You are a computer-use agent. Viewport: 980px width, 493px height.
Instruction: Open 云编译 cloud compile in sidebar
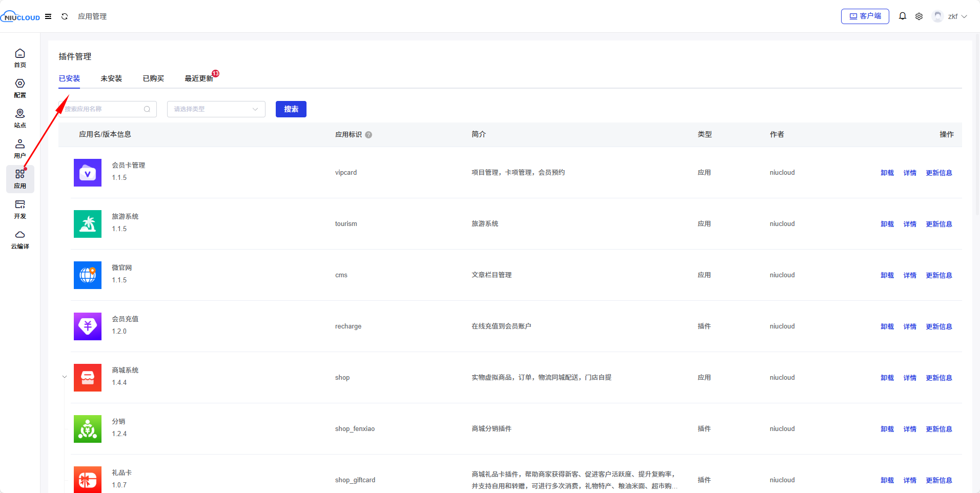[20, 239]
